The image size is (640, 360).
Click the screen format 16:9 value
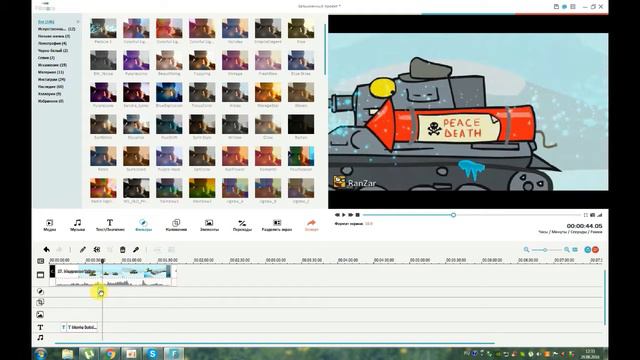tap(369, 224)
